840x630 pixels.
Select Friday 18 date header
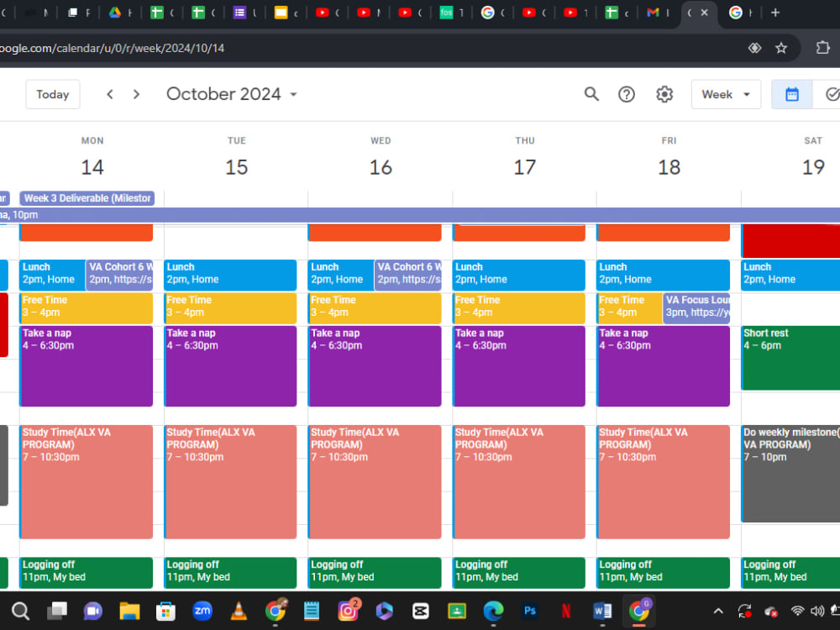[669, 167]
